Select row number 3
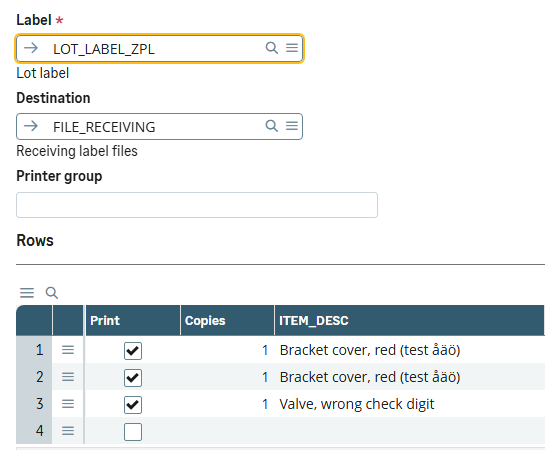 34,403
